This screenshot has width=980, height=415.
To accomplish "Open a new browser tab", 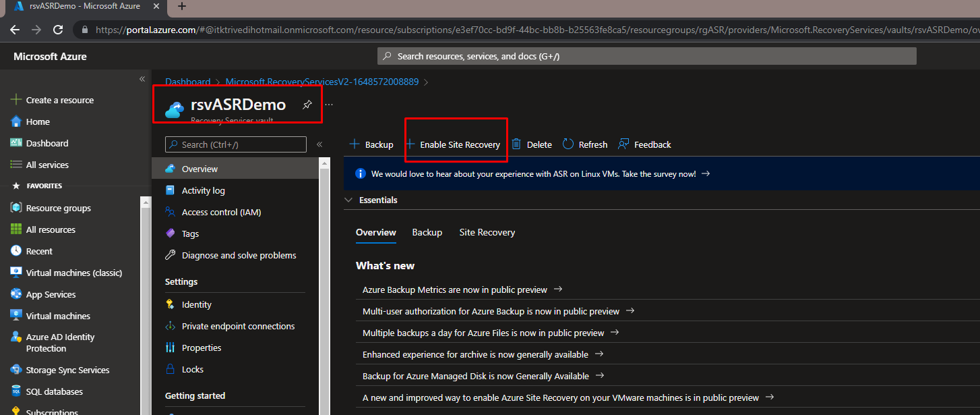I will click(182, 6).
